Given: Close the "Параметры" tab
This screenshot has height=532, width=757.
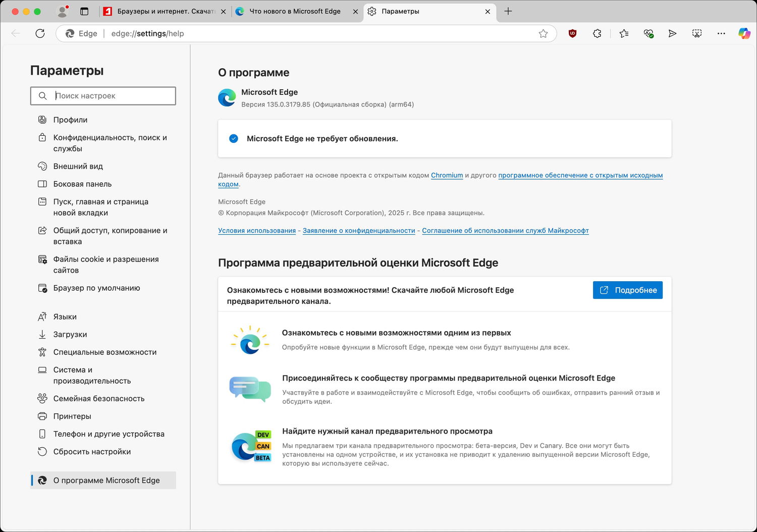Looking at the screenshot, I should 488,11.
